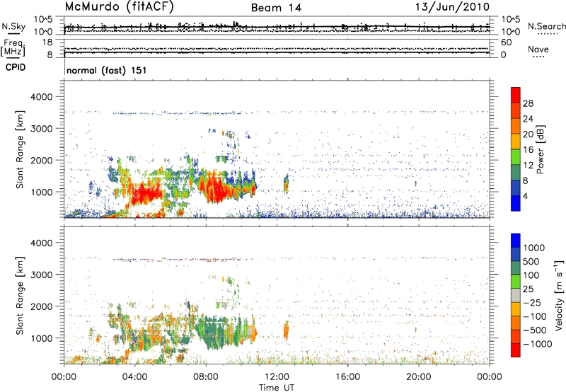Image resolution: width=566 pixels, height=392 pixels.
Task: Click the N.Sky legend label
Action: (13, 26)
